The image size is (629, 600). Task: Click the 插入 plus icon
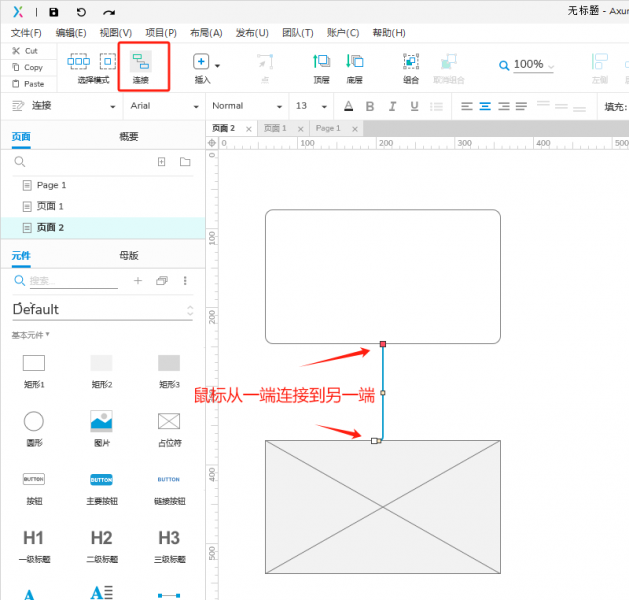coord(201,62)
